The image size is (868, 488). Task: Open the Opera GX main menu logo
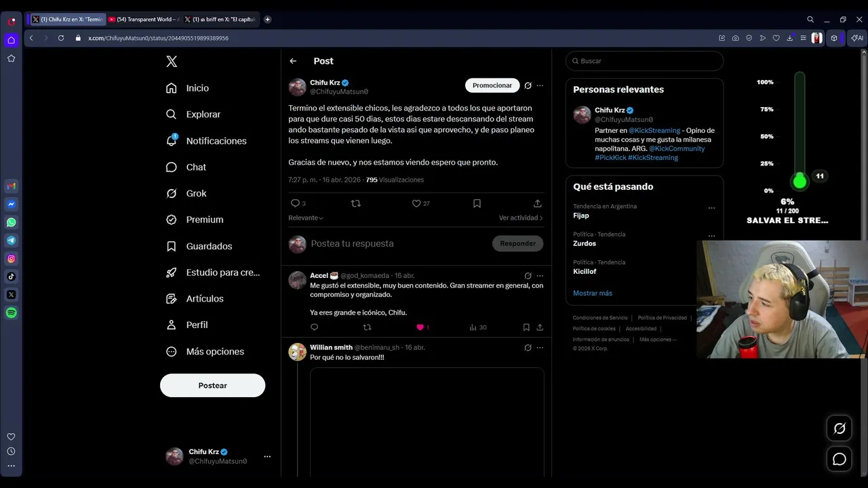point(12,21)
